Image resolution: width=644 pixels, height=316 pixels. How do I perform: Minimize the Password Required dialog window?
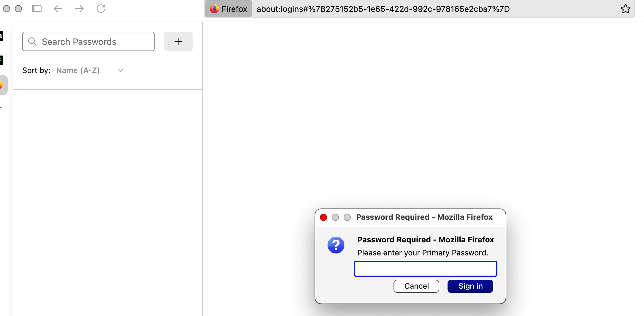(335, 217)
